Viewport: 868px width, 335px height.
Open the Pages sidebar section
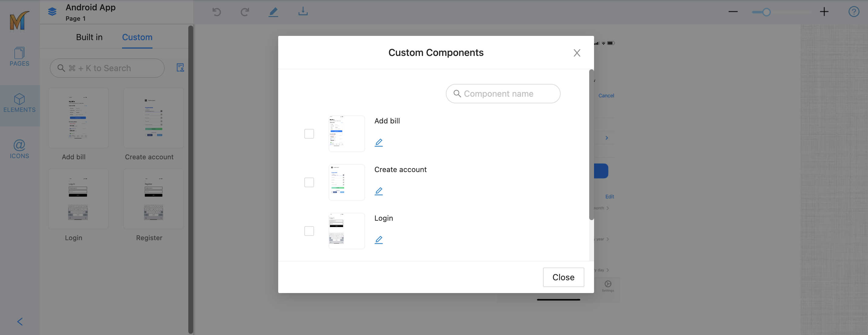point(19,57)
